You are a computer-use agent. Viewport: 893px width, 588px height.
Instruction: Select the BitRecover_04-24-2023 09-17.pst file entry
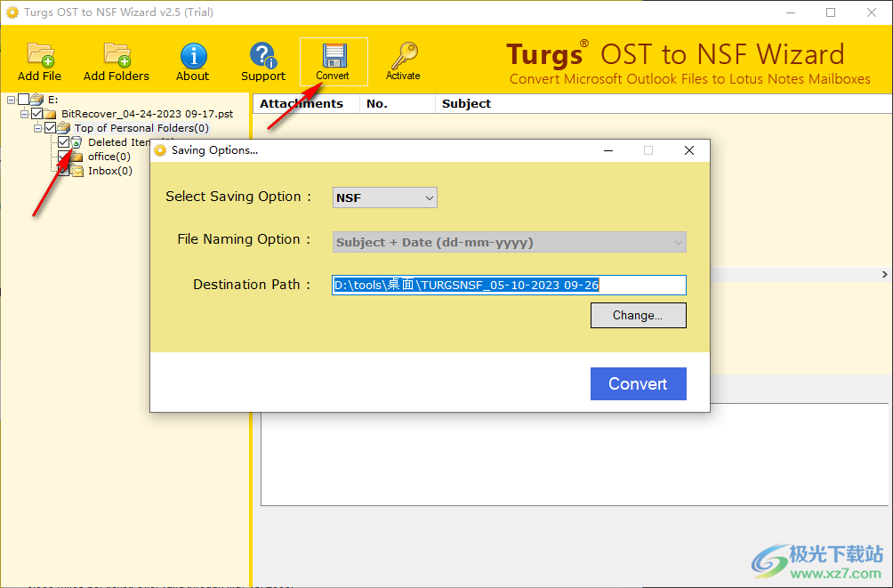pyautogui.click(x=147, y=113)
